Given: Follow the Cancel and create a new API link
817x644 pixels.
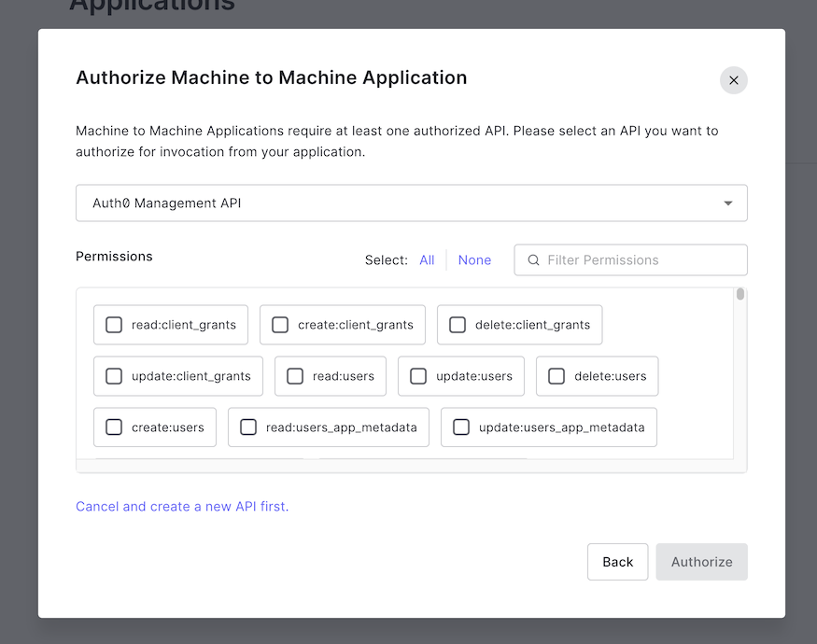Looking at the screenshot, I should click(182, 507).
